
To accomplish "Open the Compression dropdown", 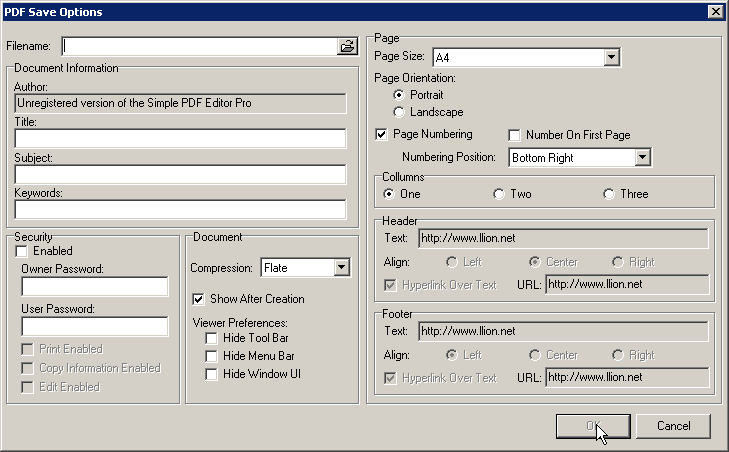I will coord(341,268).
